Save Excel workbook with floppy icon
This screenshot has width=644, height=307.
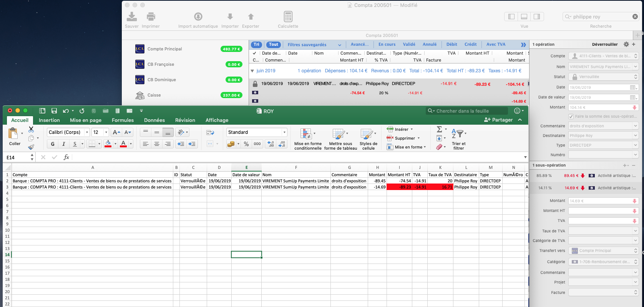pyautogui.click(x=54, y=111)
